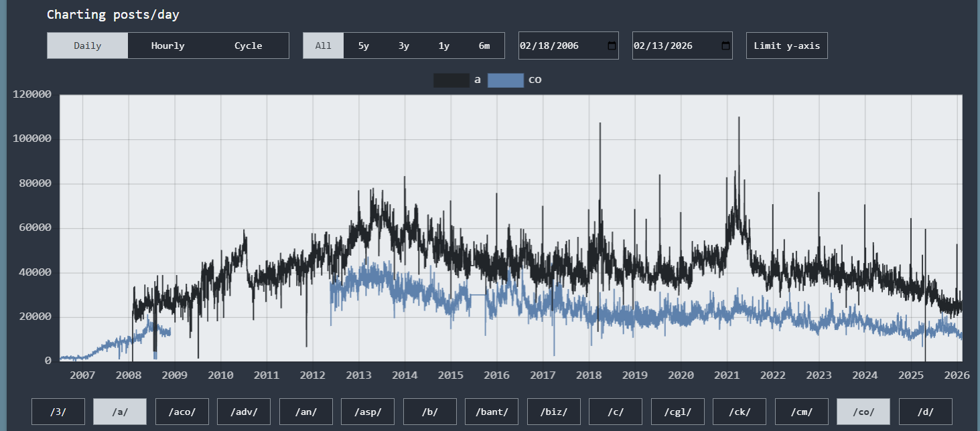Enable the /biz/ board series
980x431 pixels.
554,412
